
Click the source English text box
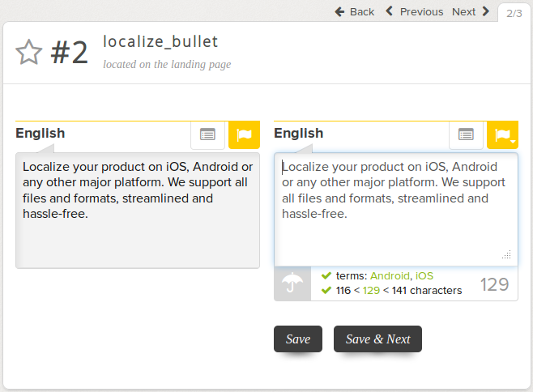(x=138, y=211)
